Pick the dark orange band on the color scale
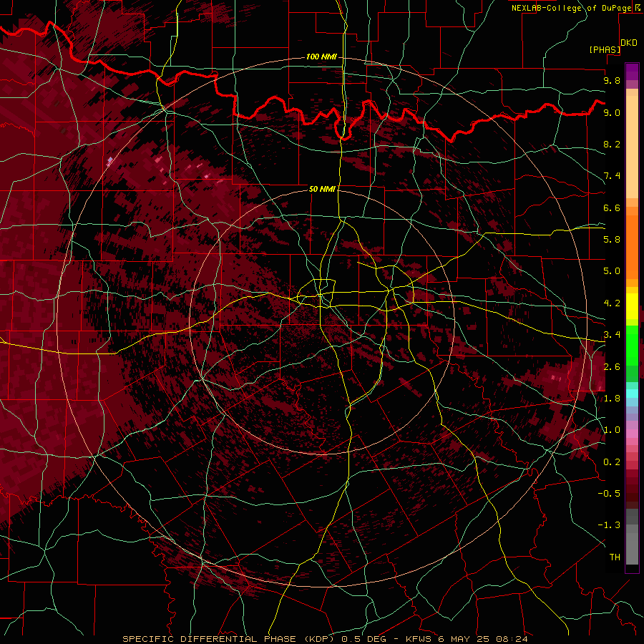This screenshot has height=644, width=644. (x=632, y=248)
